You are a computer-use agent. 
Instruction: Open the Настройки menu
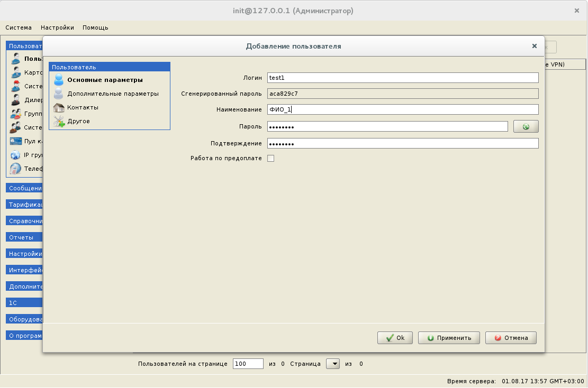pos(57,27)
